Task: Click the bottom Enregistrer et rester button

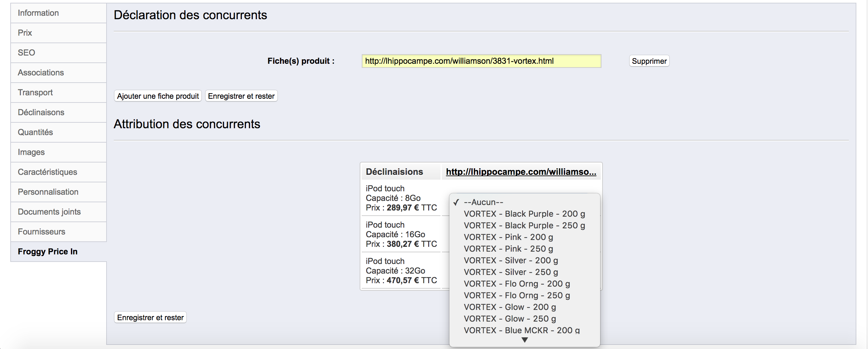Action: tap(150, 317)
